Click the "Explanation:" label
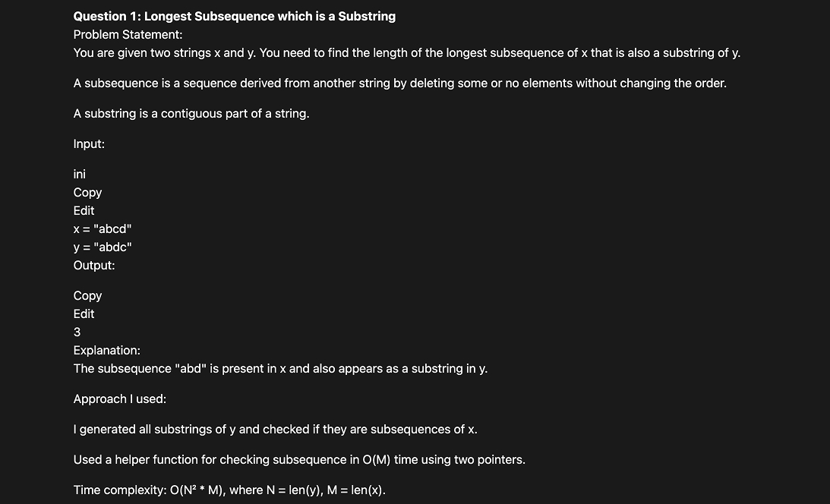 (106, 351)
